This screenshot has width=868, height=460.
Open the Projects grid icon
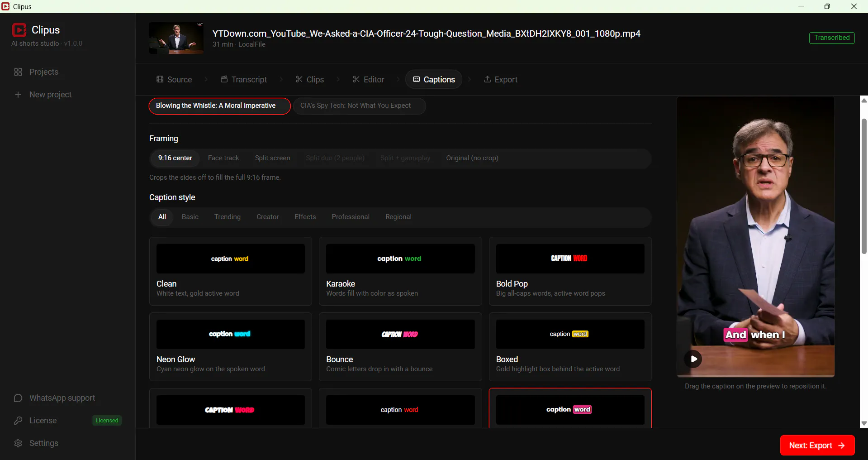(18, 72)
